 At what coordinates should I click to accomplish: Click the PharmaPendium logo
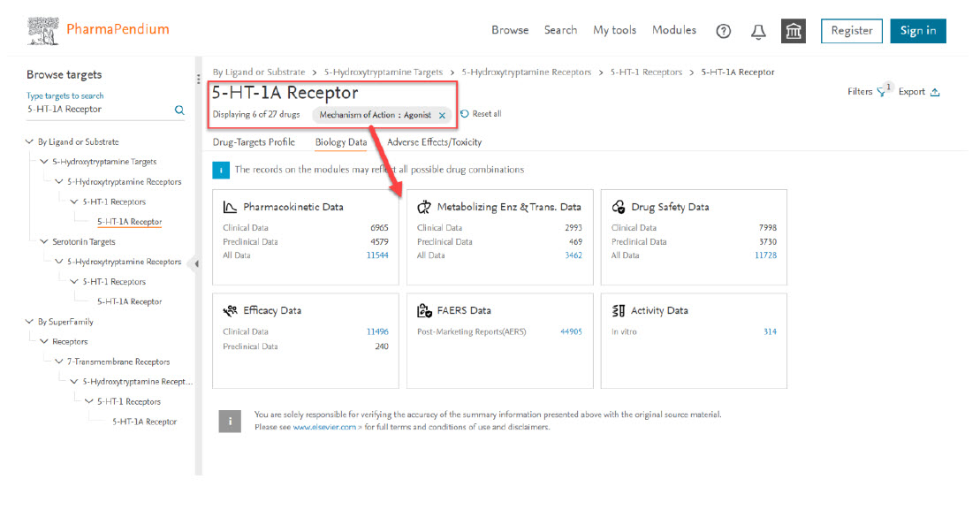(x=98, y=30)
